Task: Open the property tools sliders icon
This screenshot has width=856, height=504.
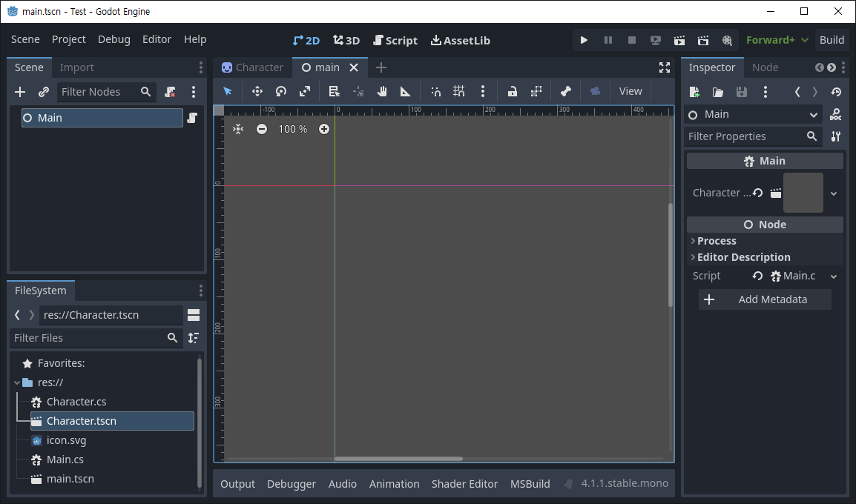Action: [x=836, y=136]
